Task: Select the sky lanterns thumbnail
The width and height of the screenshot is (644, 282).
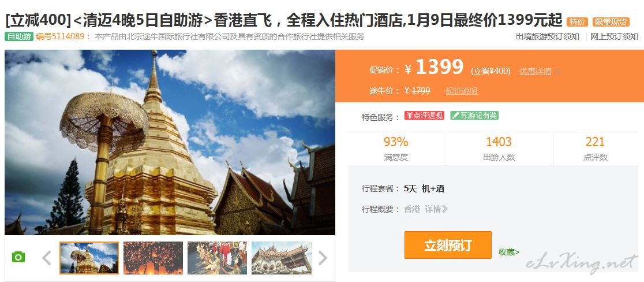Action: coord(153,258)
